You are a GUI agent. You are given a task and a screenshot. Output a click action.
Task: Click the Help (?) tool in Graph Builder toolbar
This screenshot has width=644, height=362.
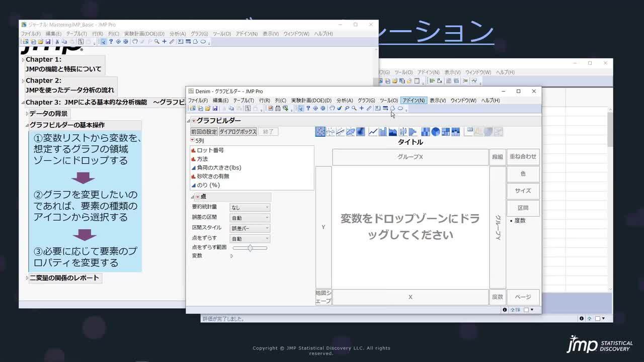click(x=308, y=108)
